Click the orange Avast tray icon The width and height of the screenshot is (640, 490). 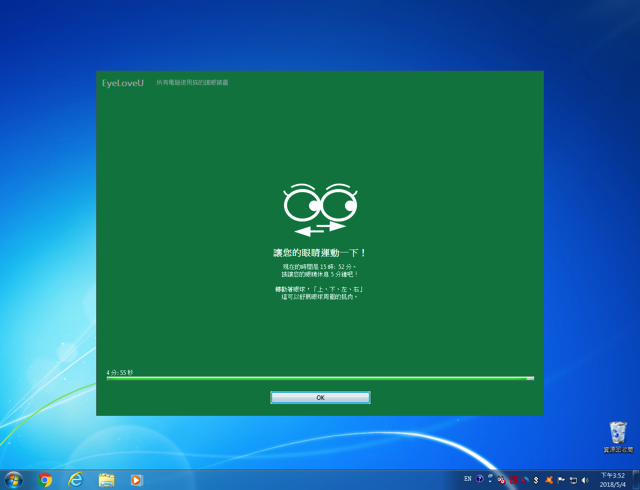click(549, 480)
